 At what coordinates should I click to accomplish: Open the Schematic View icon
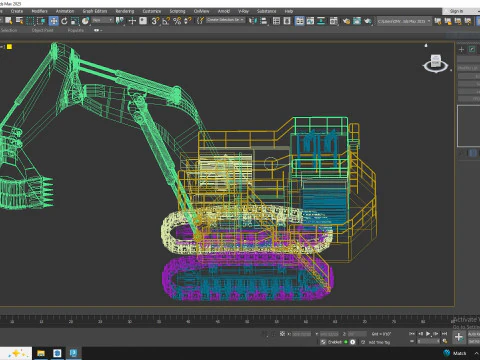pyautogui.click(x=321, y=21)
